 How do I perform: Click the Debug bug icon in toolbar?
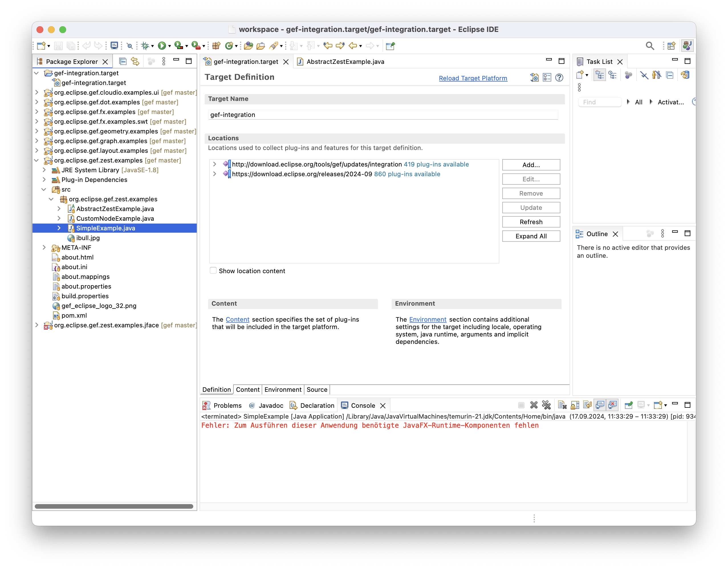(145, 46)
